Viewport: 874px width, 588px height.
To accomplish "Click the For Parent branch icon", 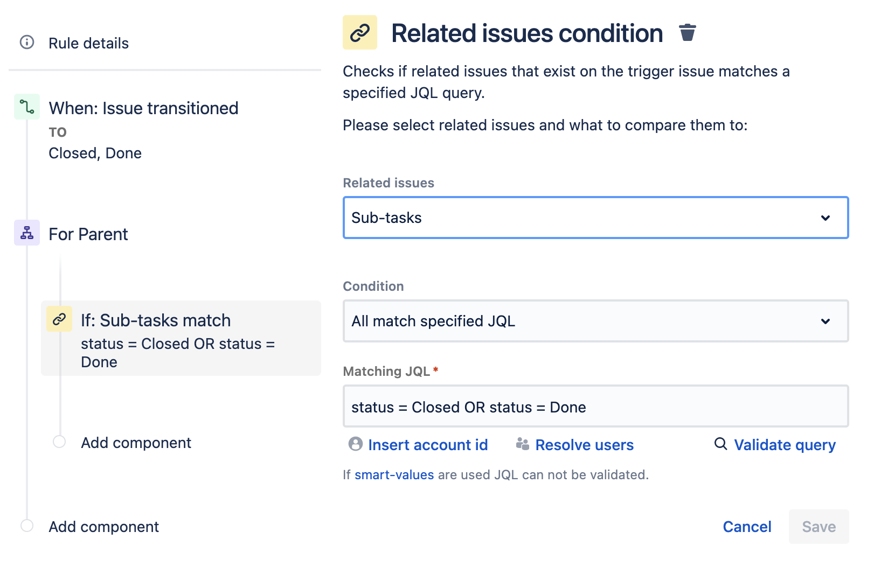I will (x=27, y=233).
